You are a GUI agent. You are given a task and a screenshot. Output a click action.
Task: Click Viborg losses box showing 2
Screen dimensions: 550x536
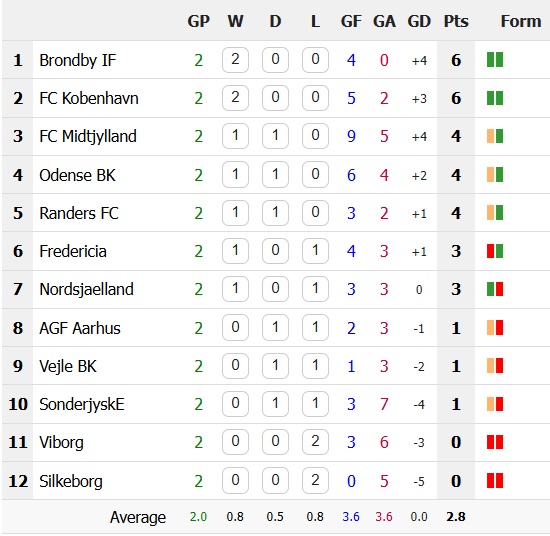point(315,442)
